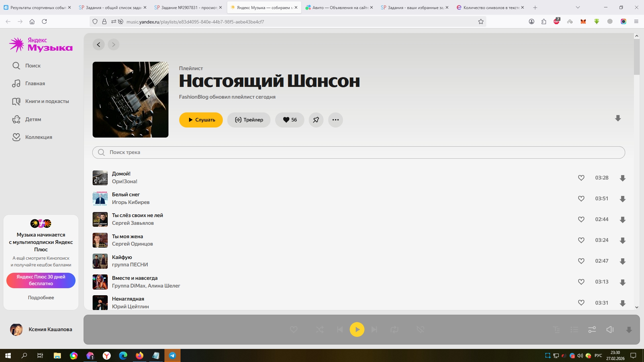Download the track Кайфую
The height and width of the screenshot is (362, 644).
[623, 261]
